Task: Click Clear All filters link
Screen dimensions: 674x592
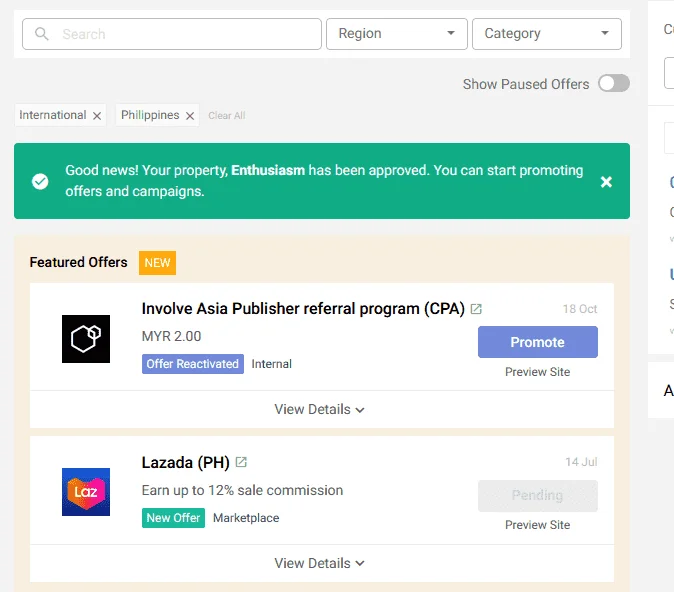Action: pos(227,116)
